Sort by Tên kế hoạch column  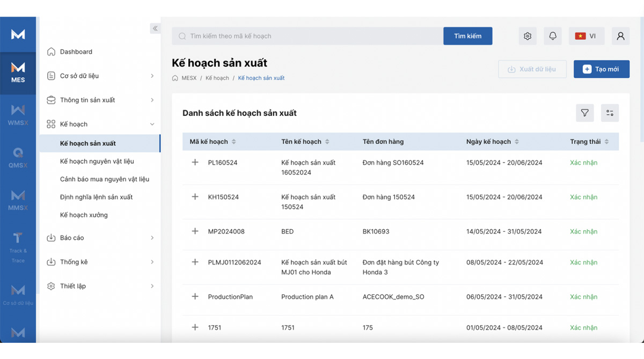tap(327, 142)
